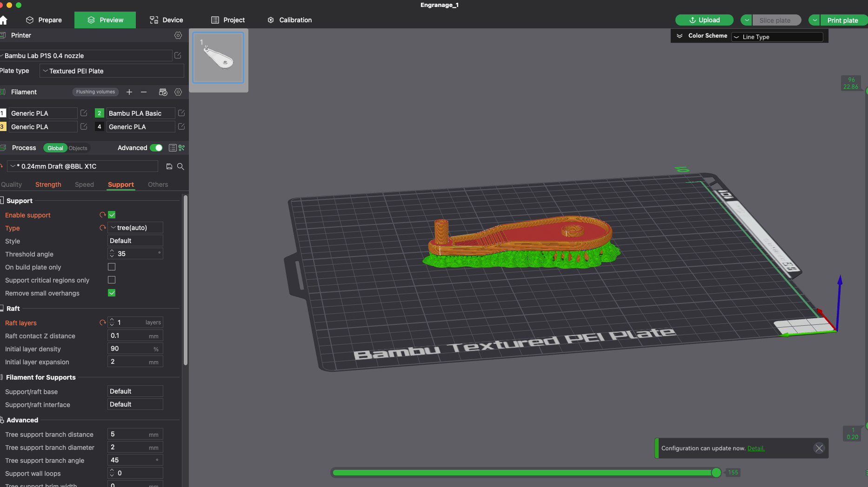Open the Speed settings tab
The height and width of the screenshot is (487, 868).
84,184
